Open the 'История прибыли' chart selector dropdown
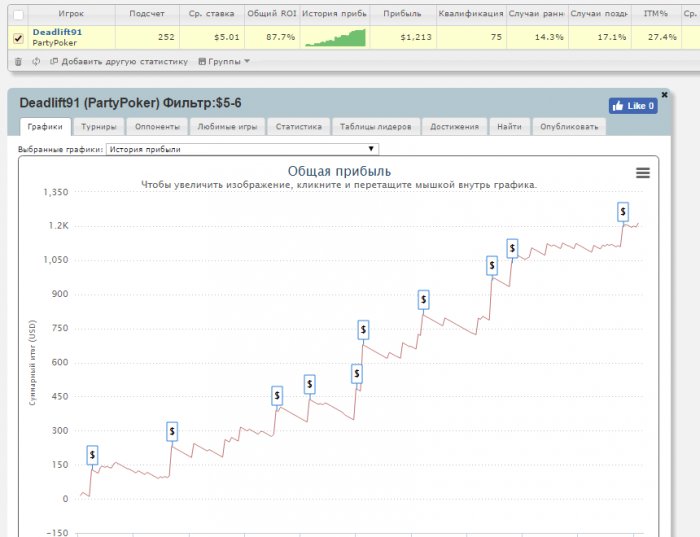 point(242,149)
